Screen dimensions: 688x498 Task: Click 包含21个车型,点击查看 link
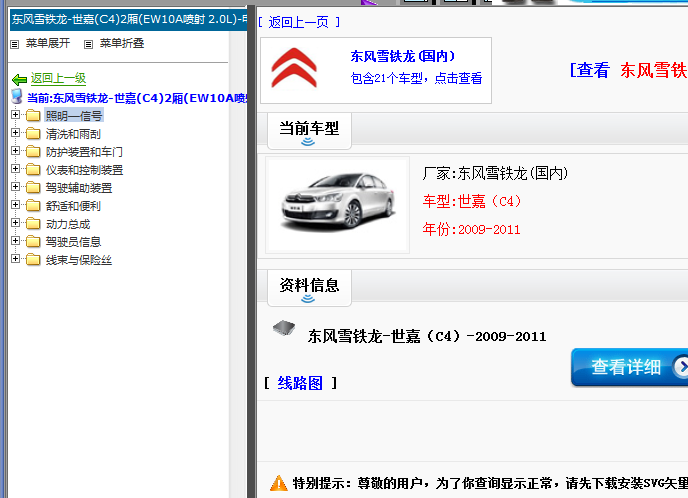tap(416, 78)
